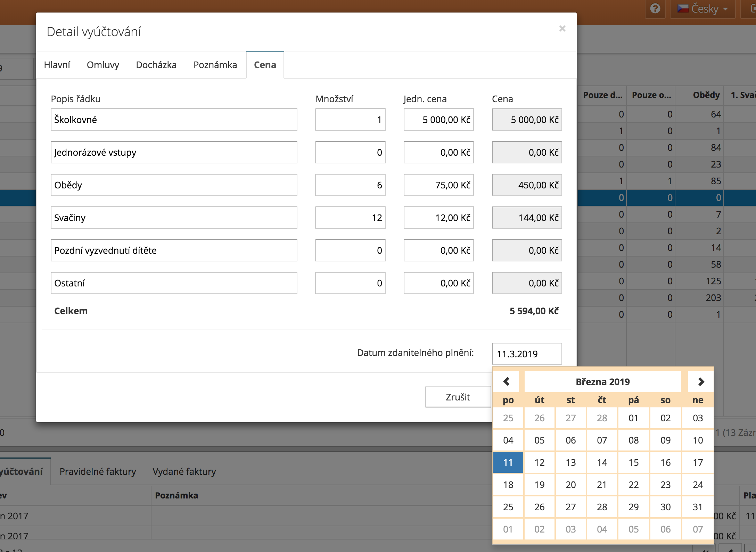Click the Ostatní quantity input

point(350,283)
